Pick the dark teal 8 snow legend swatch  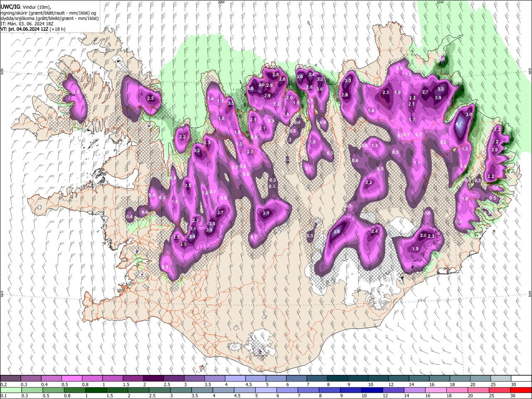tap(337, 379)
